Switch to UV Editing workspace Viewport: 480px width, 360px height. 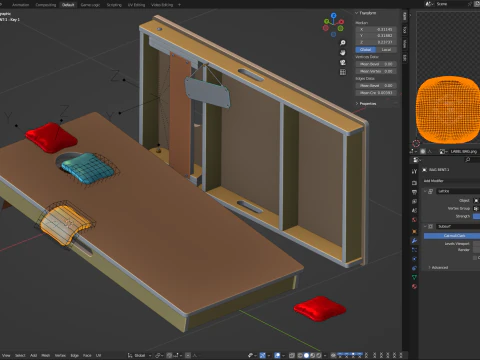[x=136, y=5]
